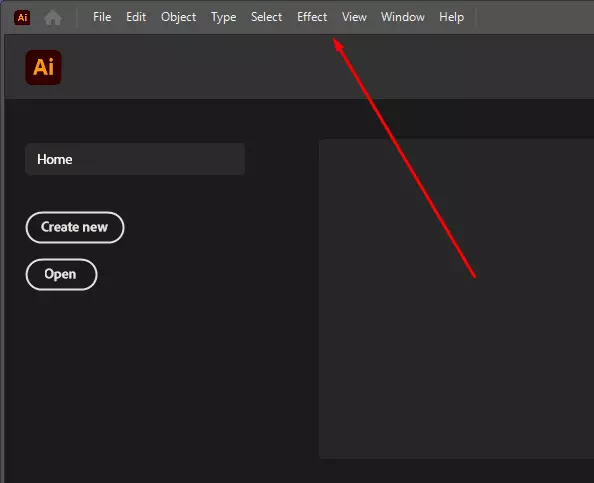Open the Help menu
The image size is (594, 483).
(452, 17)
